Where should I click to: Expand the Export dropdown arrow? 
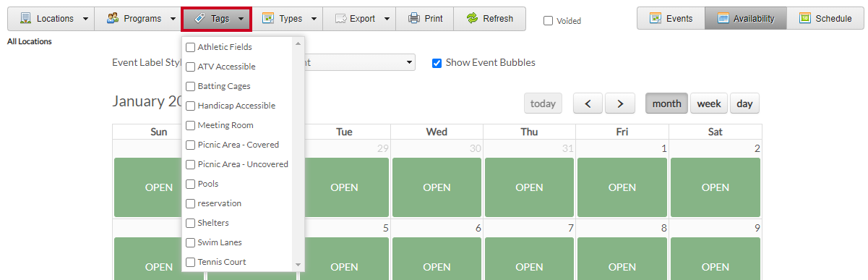387,19
